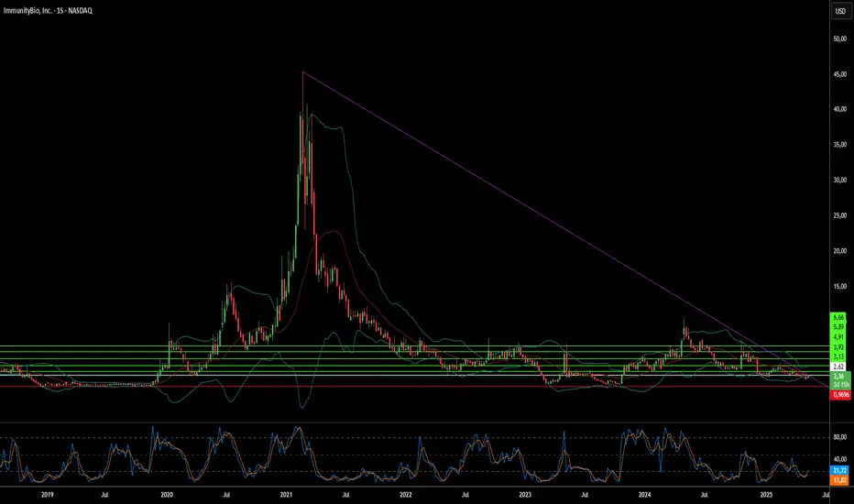The height and width of the screenshot is (504, 854).
Task: Open the USD currency selector
Action: [x=840, y=11]
